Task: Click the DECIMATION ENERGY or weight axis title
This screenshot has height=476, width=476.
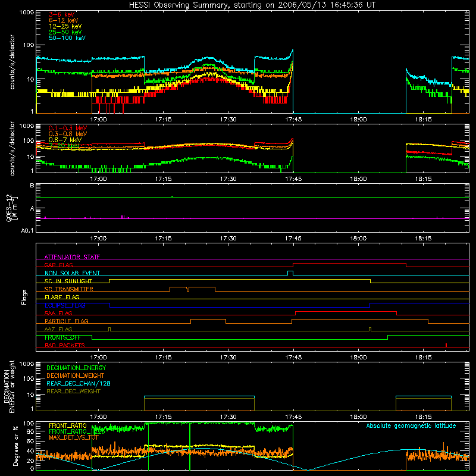Action: pyautogui.click(x=9, y=386)
